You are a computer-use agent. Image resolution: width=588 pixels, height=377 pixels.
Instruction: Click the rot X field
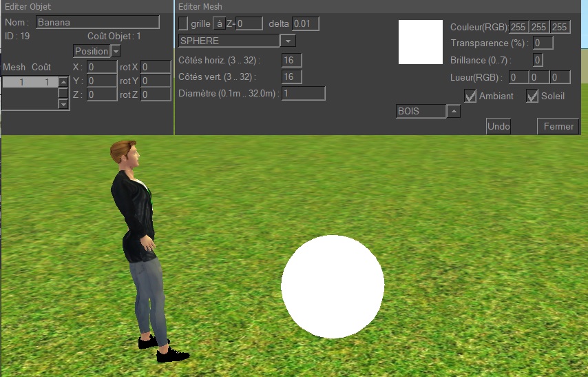click(156, 67)
